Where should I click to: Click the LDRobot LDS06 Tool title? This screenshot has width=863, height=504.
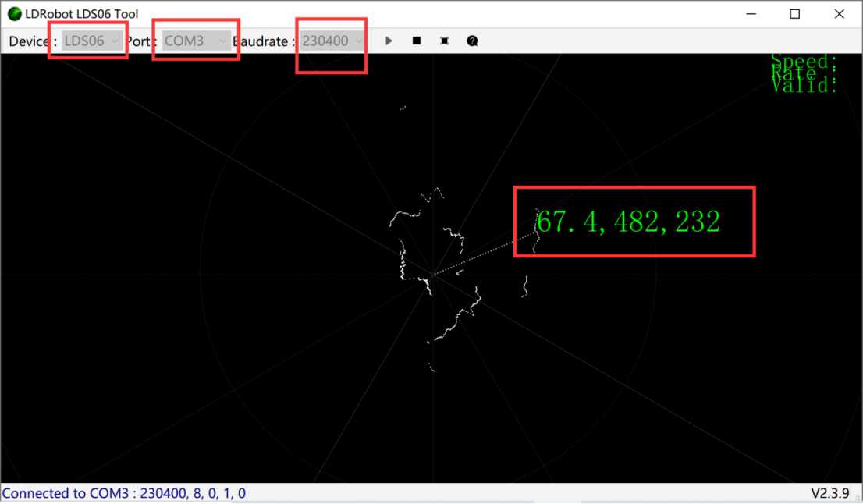point(81,14)
